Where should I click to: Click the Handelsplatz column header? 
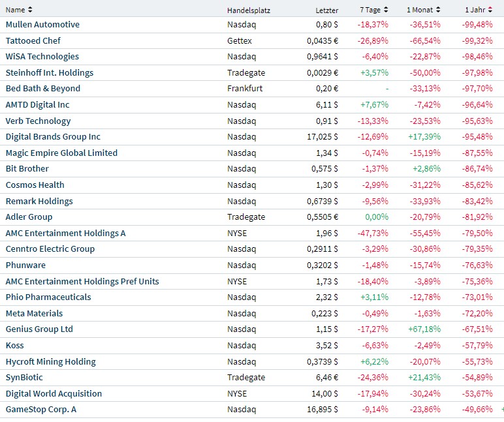tap(249, 10)
